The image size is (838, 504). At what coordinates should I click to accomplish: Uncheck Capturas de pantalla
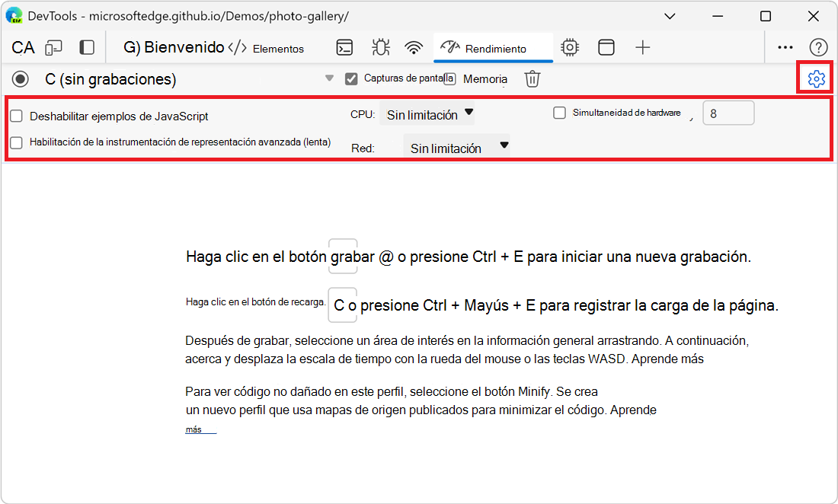[x=351, y=78]
